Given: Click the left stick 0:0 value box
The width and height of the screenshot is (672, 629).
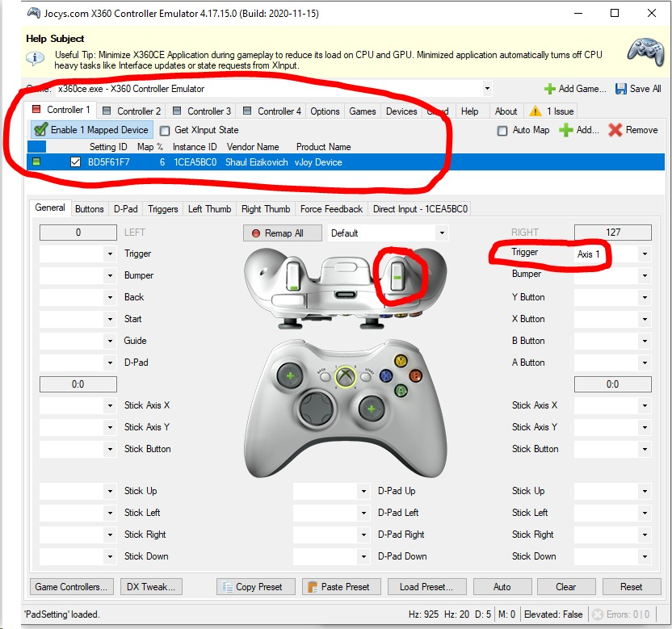Looking at the screenshot, I should coord(78,384).
